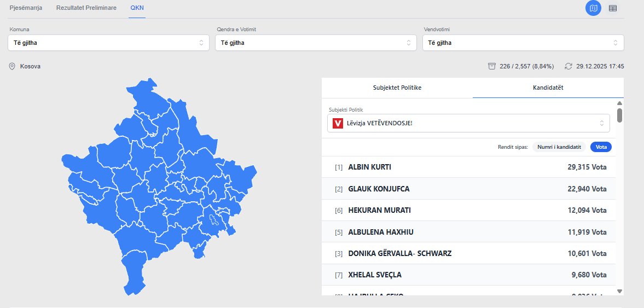Click scrollbar down arrow in candidates panel
This screenshot has height=308, width=644.
tap(619, 291)
